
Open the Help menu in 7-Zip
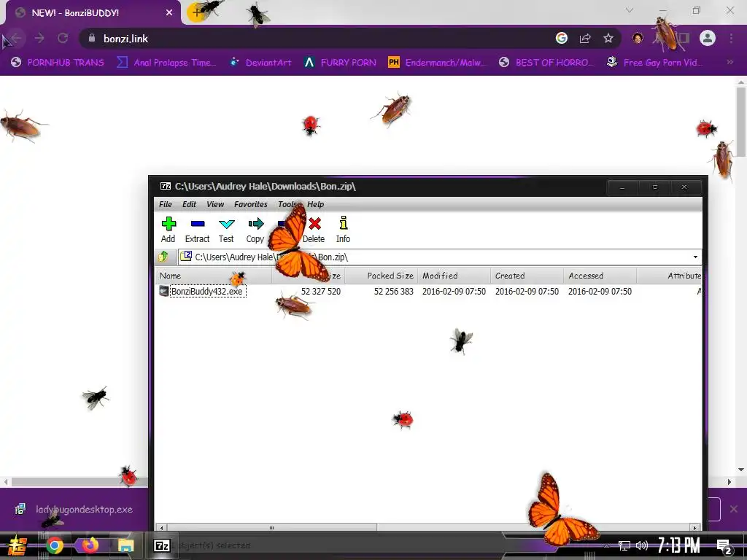tap(315, 204)
